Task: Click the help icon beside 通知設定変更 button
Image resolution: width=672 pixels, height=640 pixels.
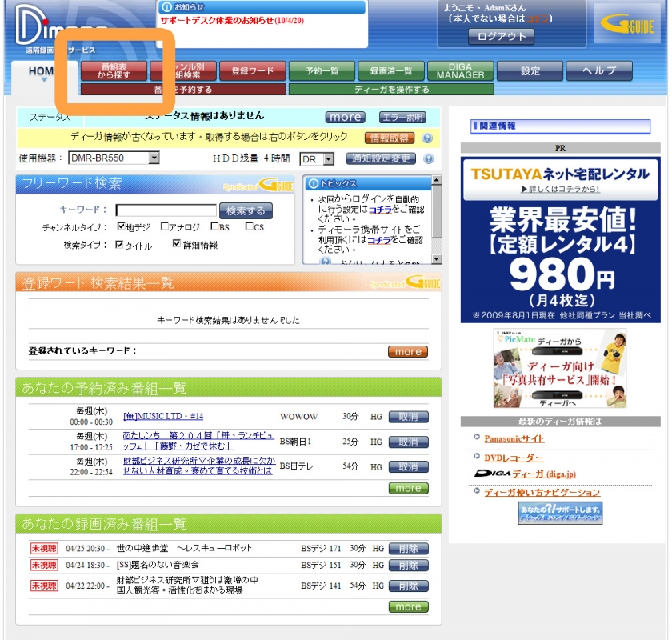Action: pos(428,159)
